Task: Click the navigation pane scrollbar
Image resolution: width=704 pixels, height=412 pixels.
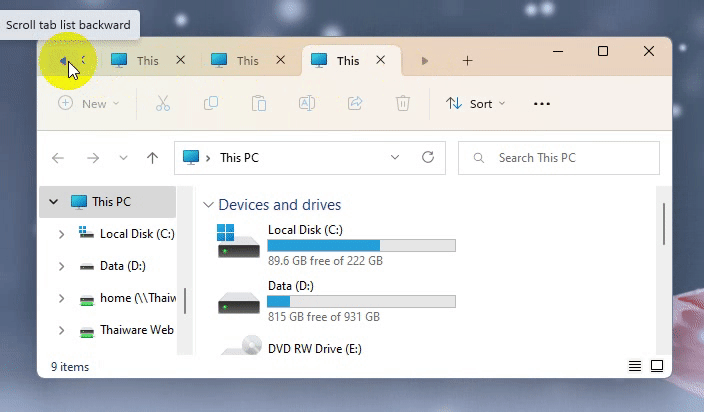Action: (185, 301)
